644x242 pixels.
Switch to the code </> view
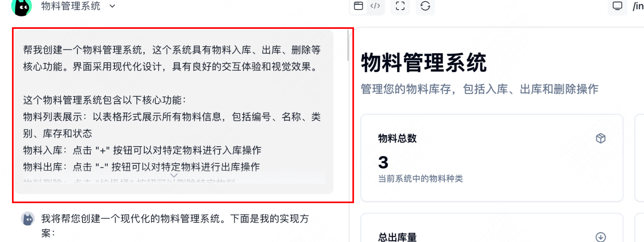click(375, 6)
